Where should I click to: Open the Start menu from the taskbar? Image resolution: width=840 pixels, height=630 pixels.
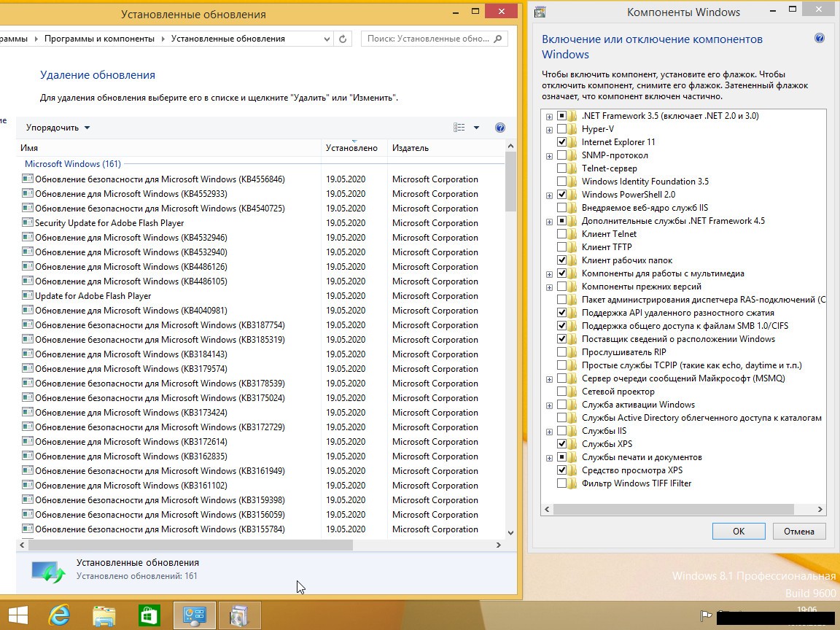pos(17,615)
